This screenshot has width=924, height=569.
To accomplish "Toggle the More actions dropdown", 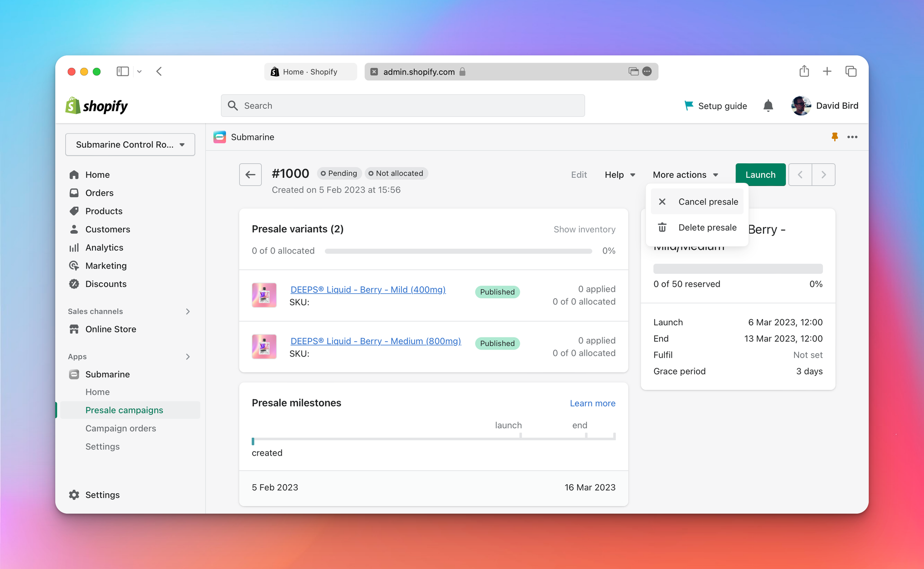I will coord(685,175).
